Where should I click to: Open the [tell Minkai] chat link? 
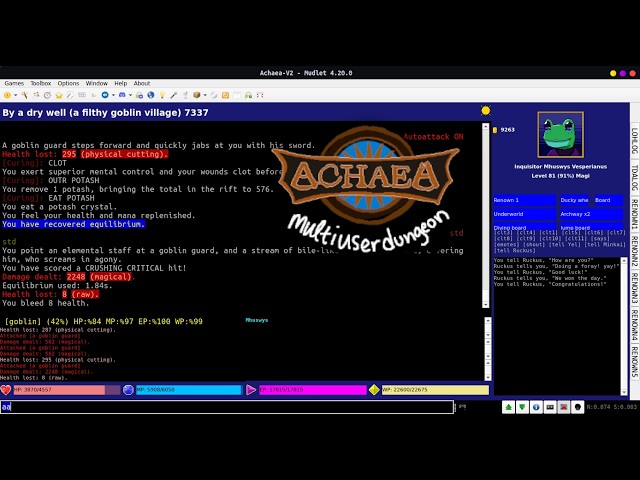coord(605,244)
